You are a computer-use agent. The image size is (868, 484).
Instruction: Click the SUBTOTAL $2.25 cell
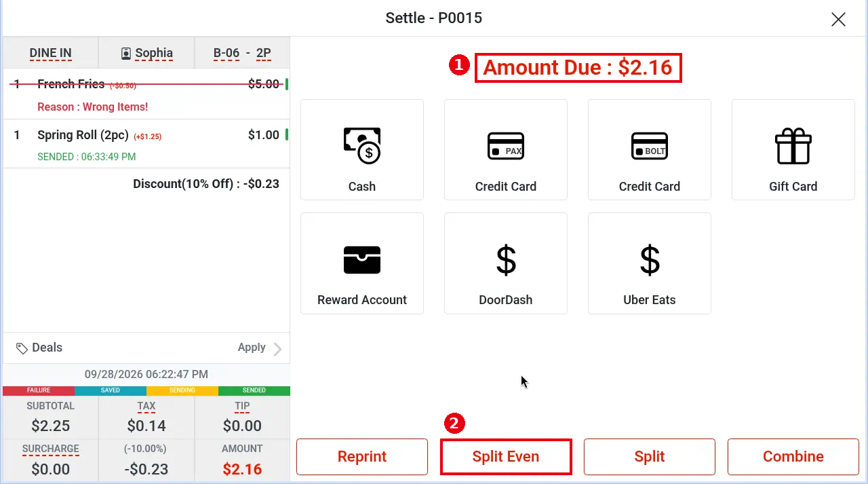pyautogui.click(x=51, y=417)
